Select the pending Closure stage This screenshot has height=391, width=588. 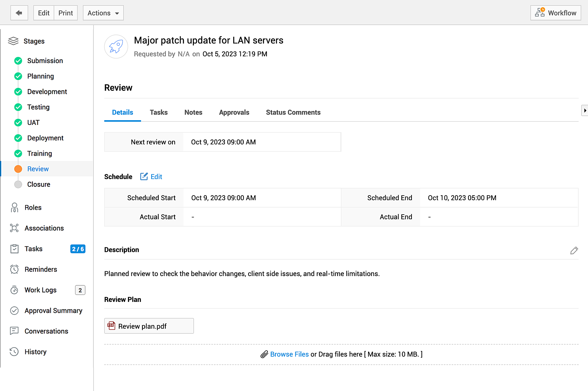point(39,184)
